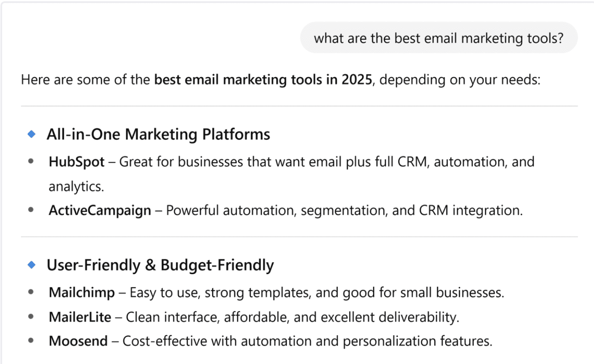
Task: Click the User-Friendly & Budget-Friendly heading
Action: [160, 265]
